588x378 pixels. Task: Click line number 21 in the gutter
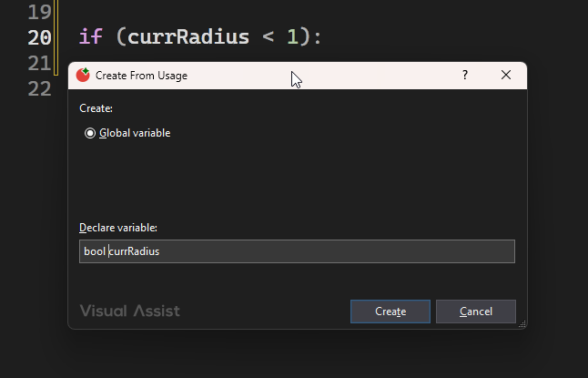pos(39,63)
